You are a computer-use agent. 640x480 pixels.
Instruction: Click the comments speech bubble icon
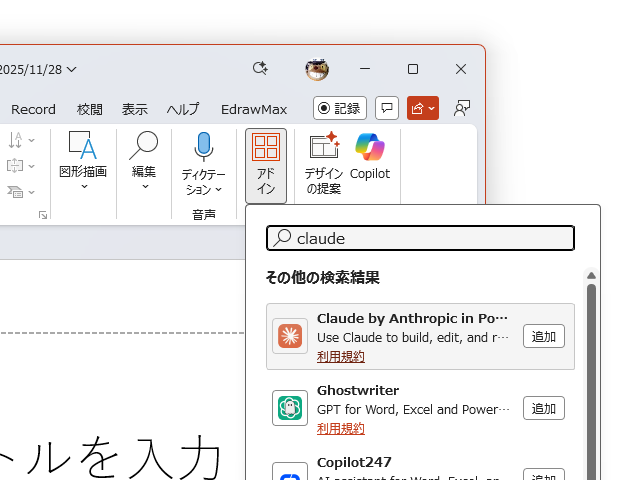point(387,108)
